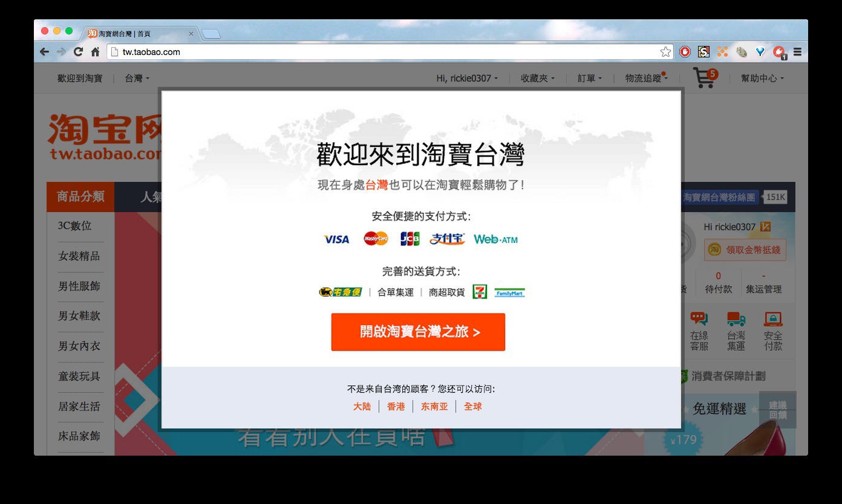Follow the 全球 region link

pos(472,407)
